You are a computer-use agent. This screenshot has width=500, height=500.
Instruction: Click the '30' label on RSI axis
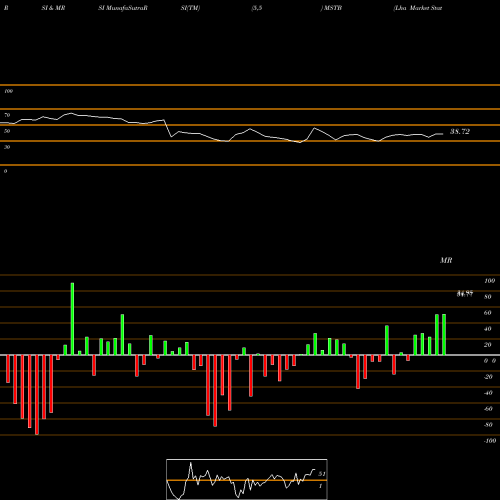coord(7,147)
